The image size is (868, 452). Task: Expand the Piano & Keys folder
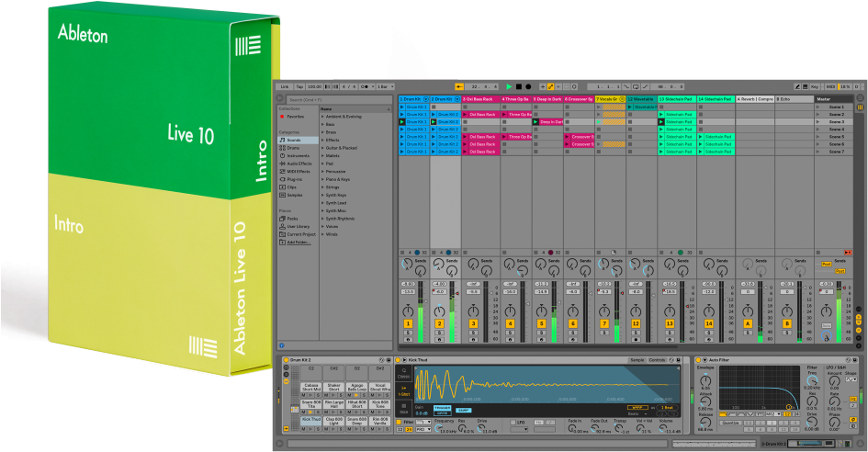point(322,179)
